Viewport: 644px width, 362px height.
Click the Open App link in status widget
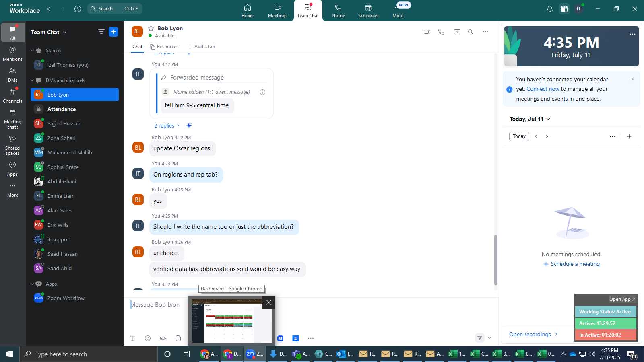tap(622, 299)
